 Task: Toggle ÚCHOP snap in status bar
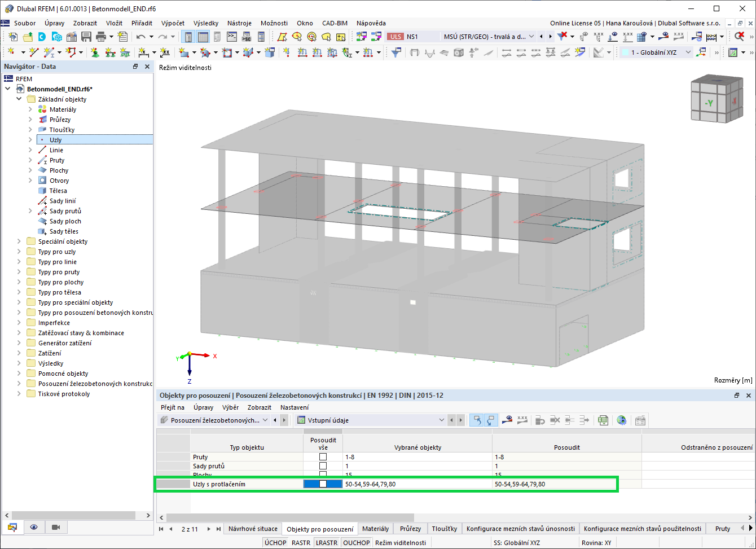[275, 543]
